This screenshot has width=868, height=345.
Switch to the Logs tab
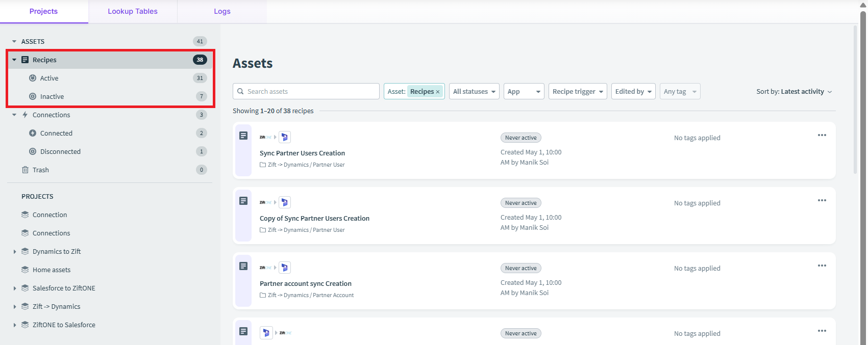pyautogui.click(x=222, y=11)
